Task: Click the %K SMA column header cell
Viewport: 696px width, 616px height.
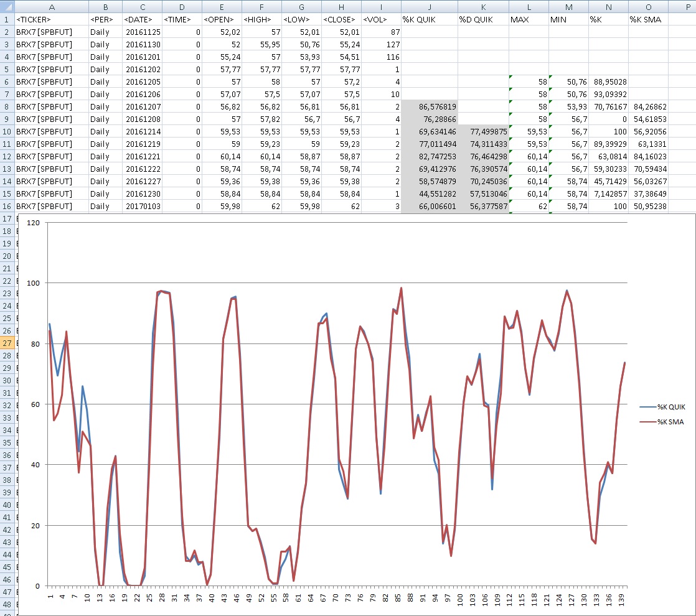Action: click(647, 19)
